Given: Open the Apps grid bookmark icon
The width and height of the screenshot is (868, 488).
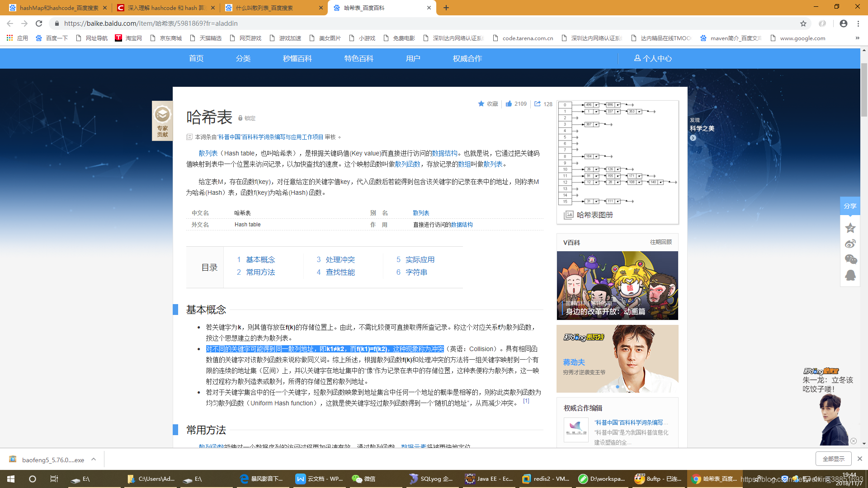Looking at the screenshot, I should click(x=9, y=38).
